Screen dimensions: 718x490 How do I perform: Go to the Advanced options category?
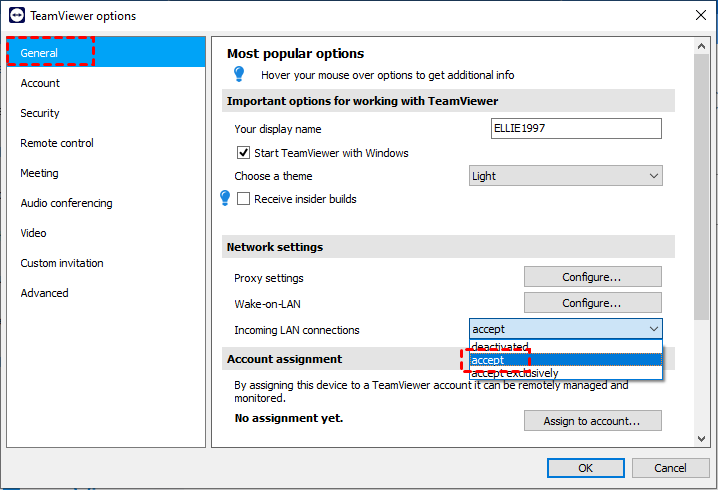45,293
